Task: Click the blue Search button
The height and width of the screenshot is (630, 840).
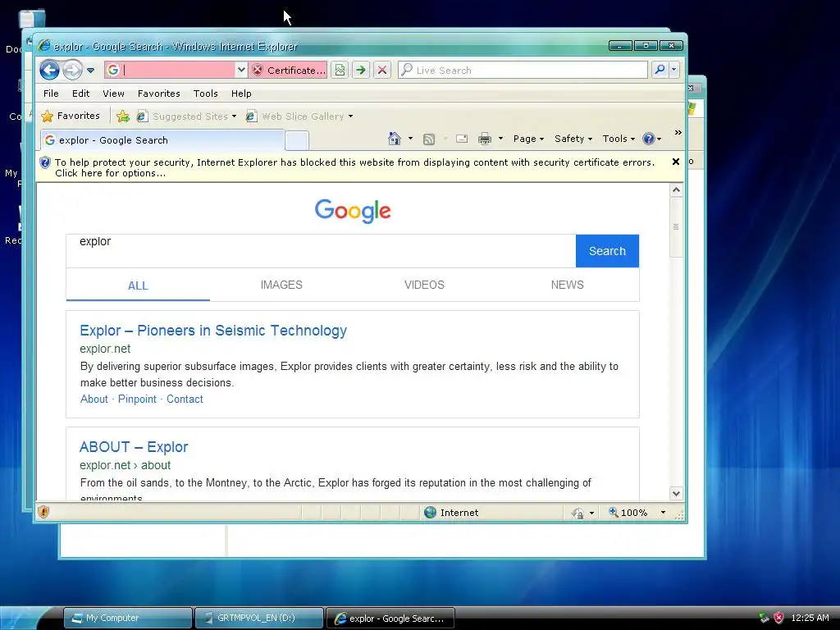Action: (x=607, y=251)
